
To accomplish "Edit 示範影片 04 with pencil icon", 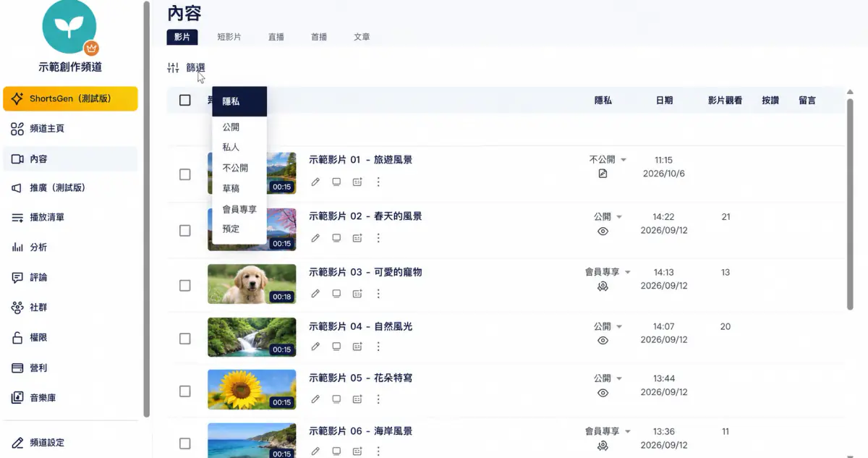I will pos(315,347).
